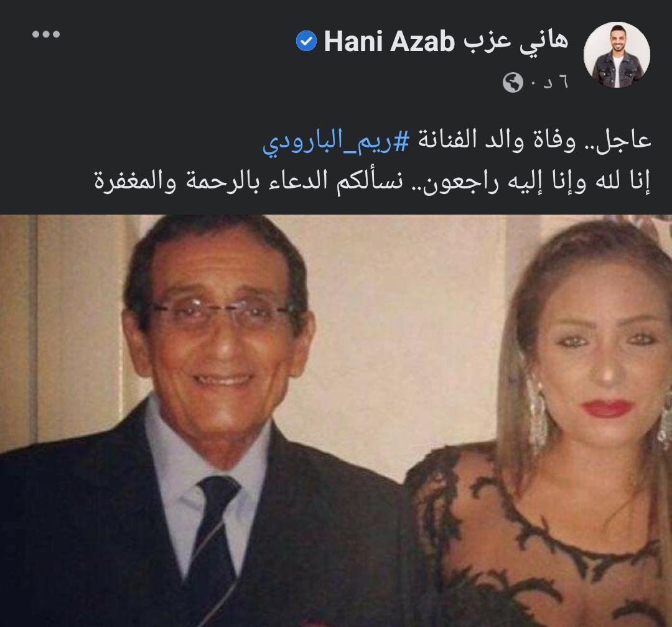Click the Arabic page name هاني عزب

pyautogui.click(x=516, y=40)
